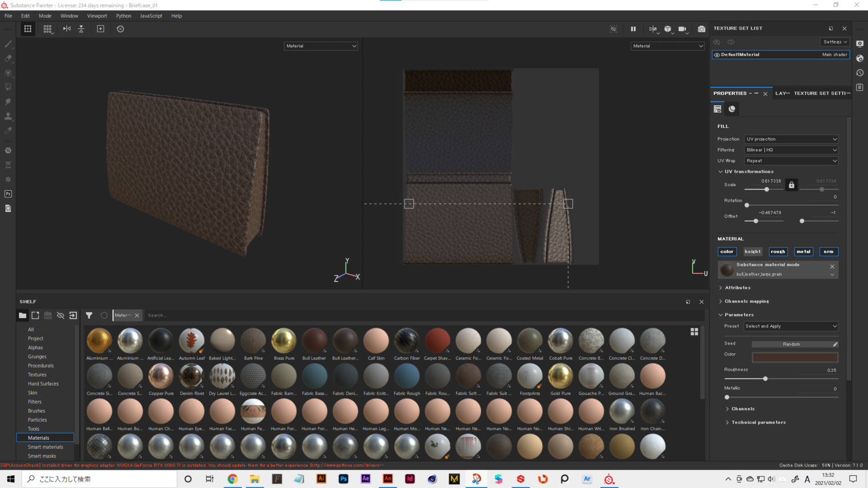Open the brown Color swatch picker

[x=795, y=357]
